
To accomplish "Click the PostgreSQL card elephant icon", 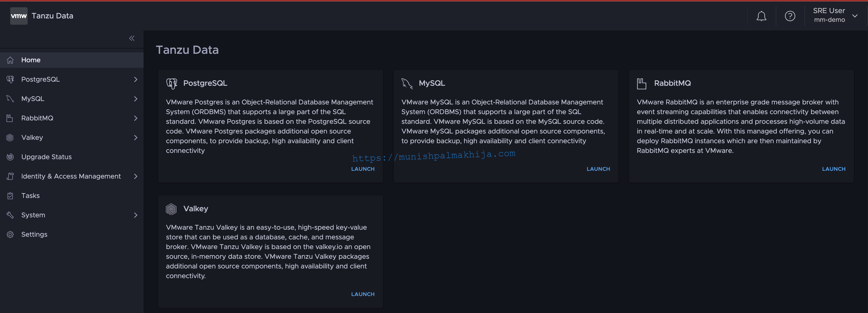I will [172, 84].
